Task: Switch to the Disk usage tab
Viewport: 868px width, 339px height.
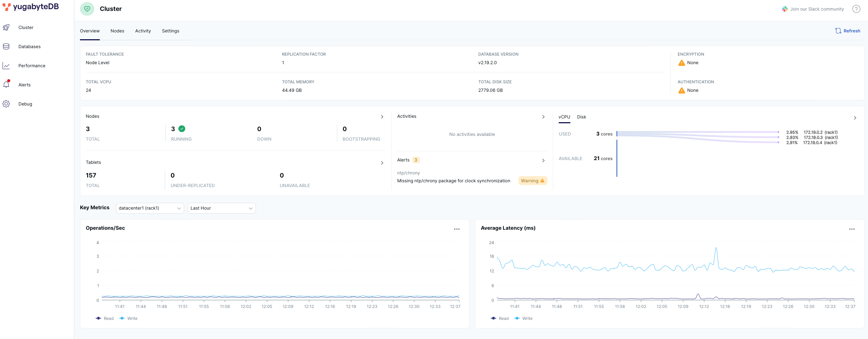Action: tap(581, 117)
